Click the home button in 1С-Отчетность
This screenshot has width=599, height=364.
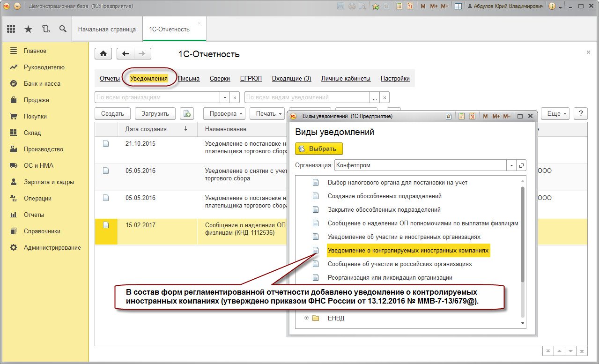pyautogui.click(x=103, y=54)
